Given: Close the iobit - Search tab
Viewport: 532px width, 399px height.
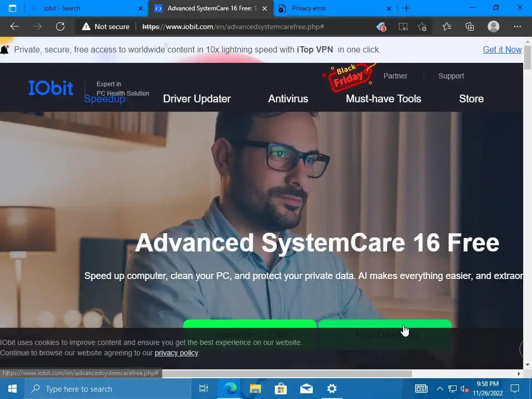Looking at the screenshot, I should 140,9.
